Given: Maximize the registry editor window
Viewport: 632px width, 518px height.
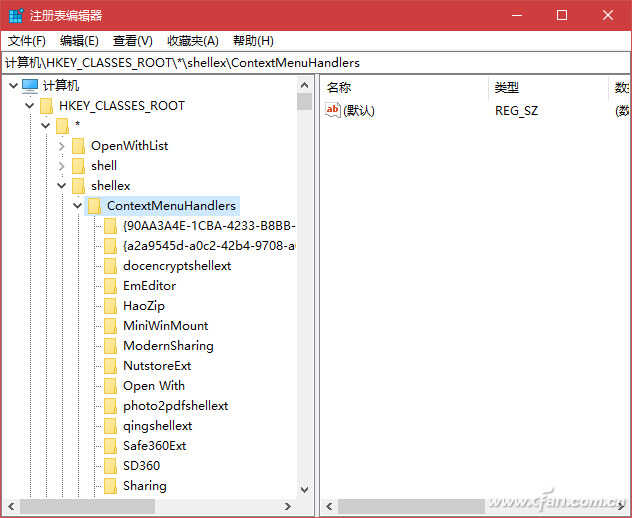Looking at the screenshot, I should tap(562, 15).
